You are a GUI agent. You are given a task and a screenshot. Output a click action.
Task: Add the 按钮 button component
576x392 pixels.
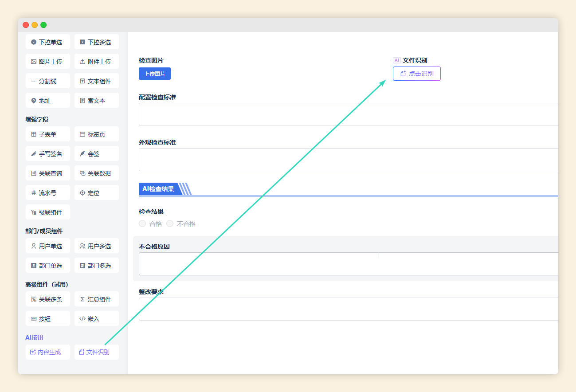pos(48,319)
